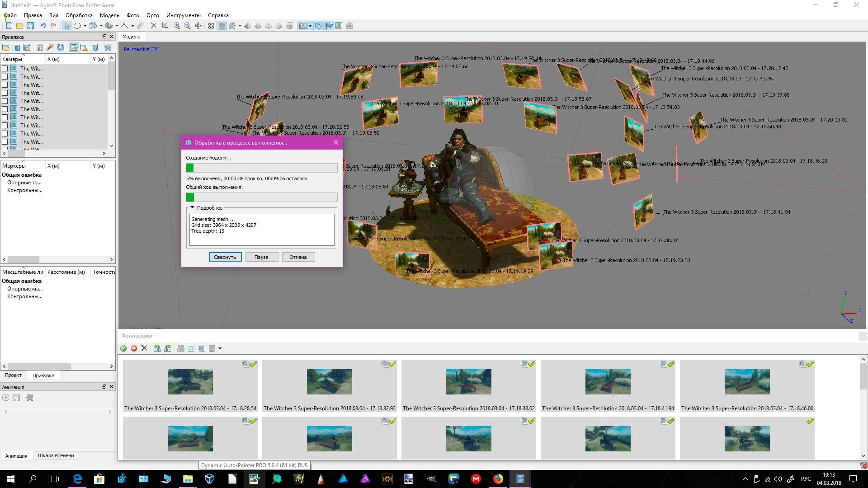
Task: Tick the seventh camera row checkbox
Action: coord(5,117)
